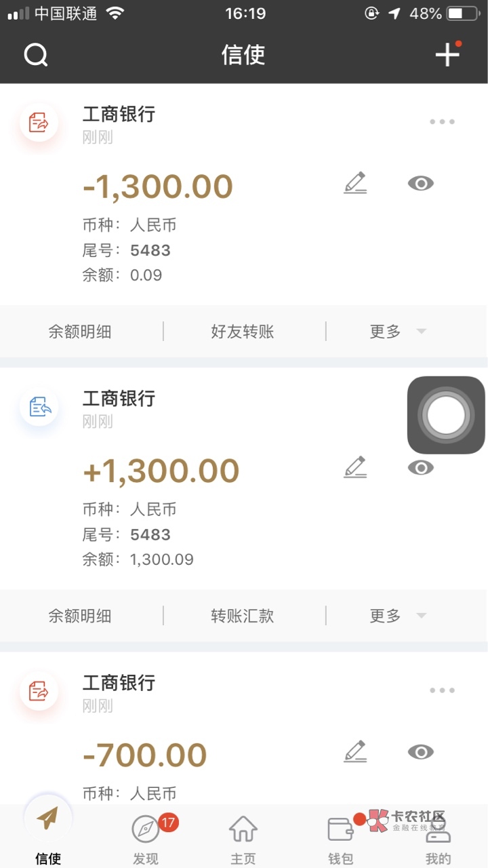The width and height of the screenshot is (488, 868).
Task: Toggle eye visibility on -1,300.00 entry
Action: click(x=420, y=183)
